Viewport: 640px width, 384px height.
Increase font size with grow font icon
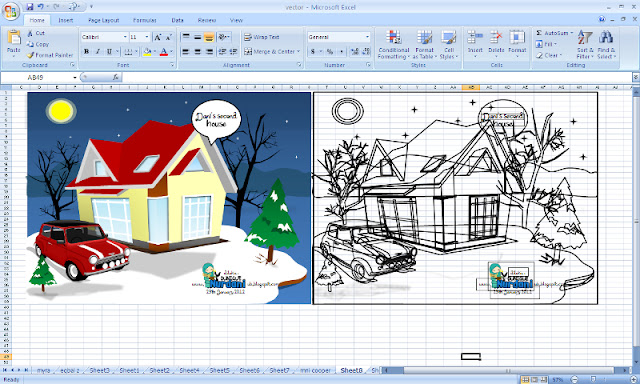click(x=158, y=37)
